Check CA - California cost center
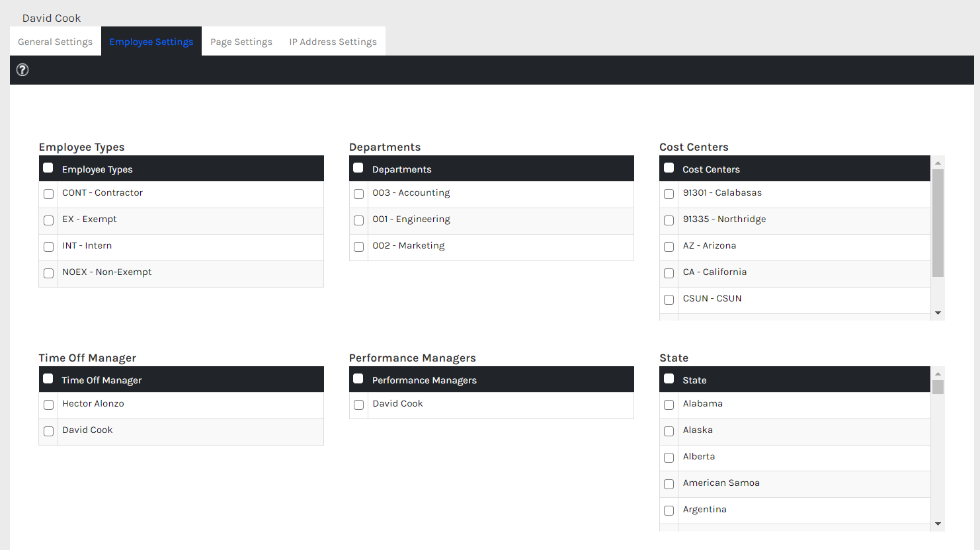The image size is (980, 550). tap(669, 273)
